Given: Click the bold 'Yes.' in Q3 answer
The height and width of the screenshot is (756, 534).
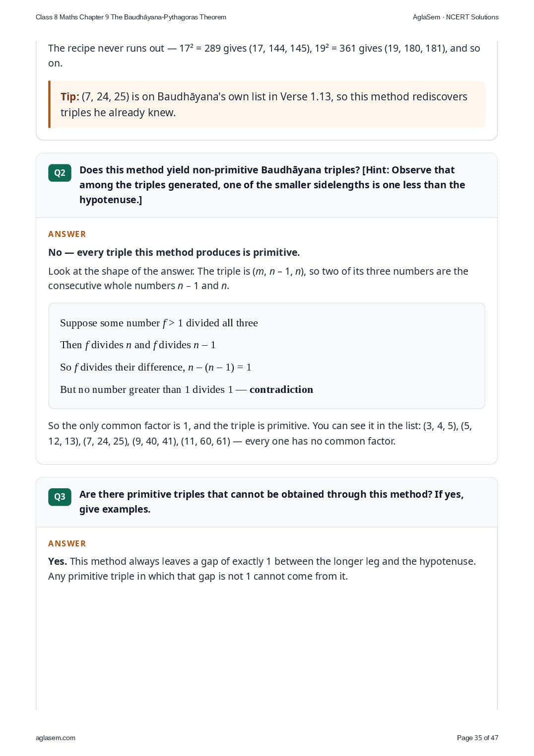Looking at the screenshot, I should (58, 561).
